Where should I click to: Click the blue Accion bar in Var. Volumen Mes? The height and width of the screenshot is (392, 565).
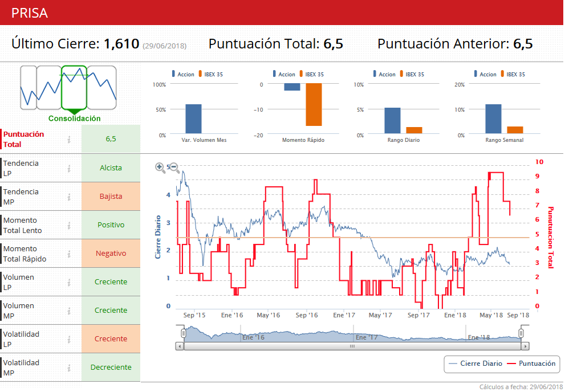[x=193, y=119]
